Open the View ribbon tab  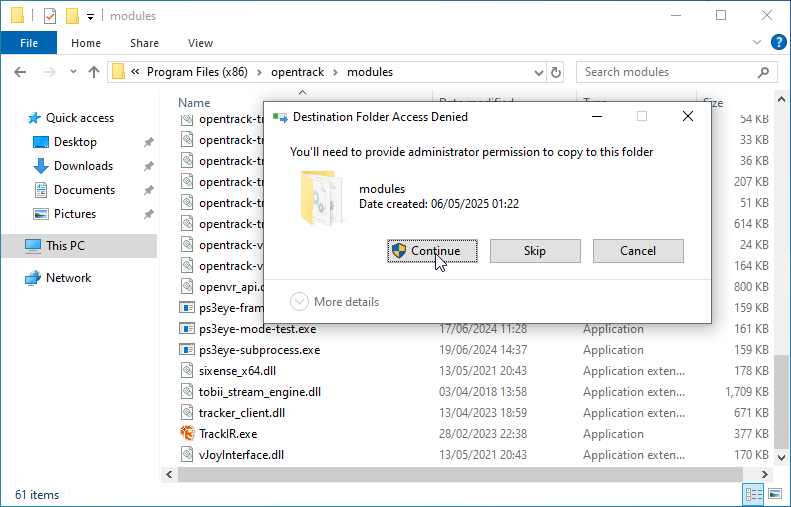pyautogui.click(x=200, y=43)
